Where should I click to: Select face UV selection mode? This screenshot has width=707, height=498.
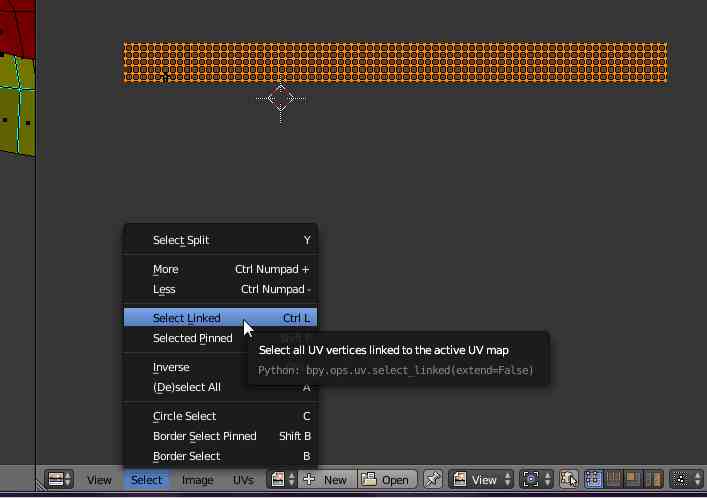633,479
